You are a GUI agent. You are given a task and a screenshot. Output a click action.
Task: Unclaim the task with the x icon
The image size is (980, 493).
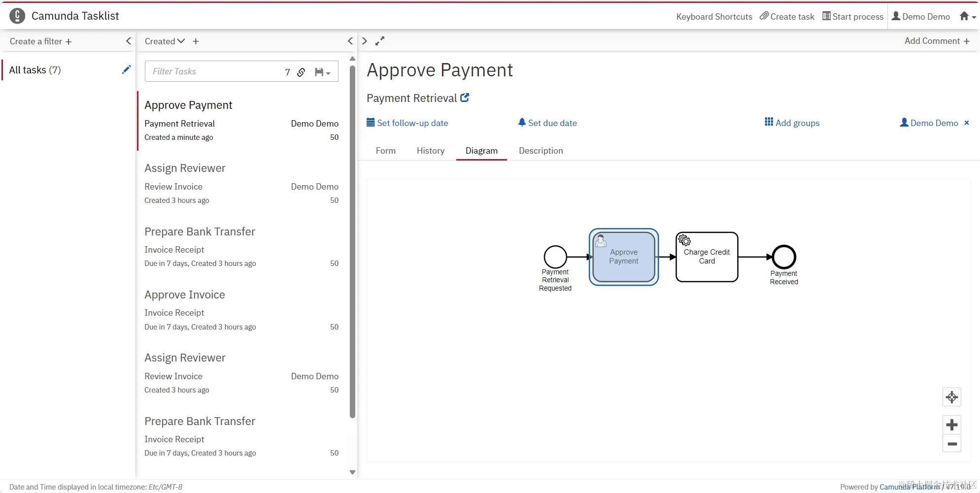click(967, 123)
